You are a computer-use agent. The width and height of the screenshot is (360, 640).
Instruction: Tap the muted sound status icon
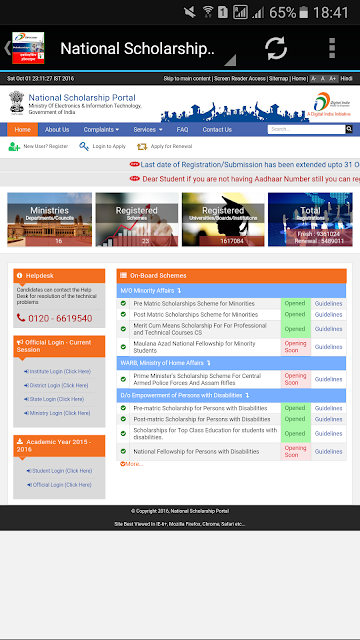click(190, 12)
